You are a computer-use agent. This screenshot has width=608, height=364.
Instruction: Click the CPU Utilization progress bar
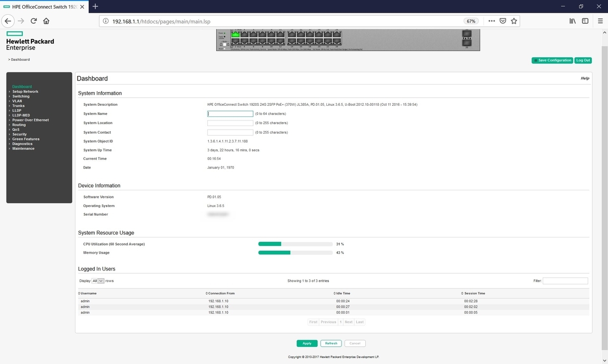(x=296, y=244)
